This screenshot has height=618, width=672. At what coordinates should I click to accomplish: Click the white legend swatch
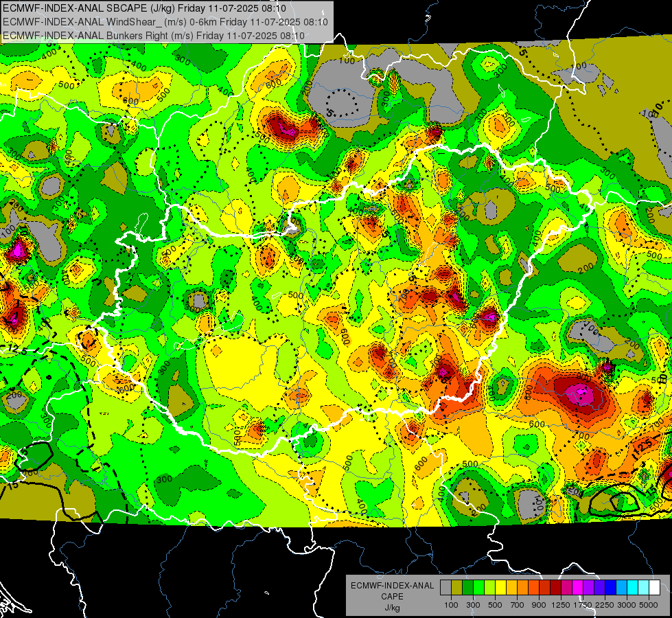(654, 588)
